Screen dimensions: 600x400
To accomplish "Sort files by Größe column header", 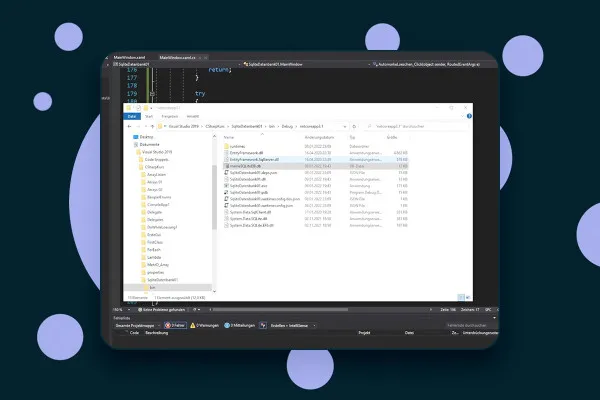I will (392, 137).
